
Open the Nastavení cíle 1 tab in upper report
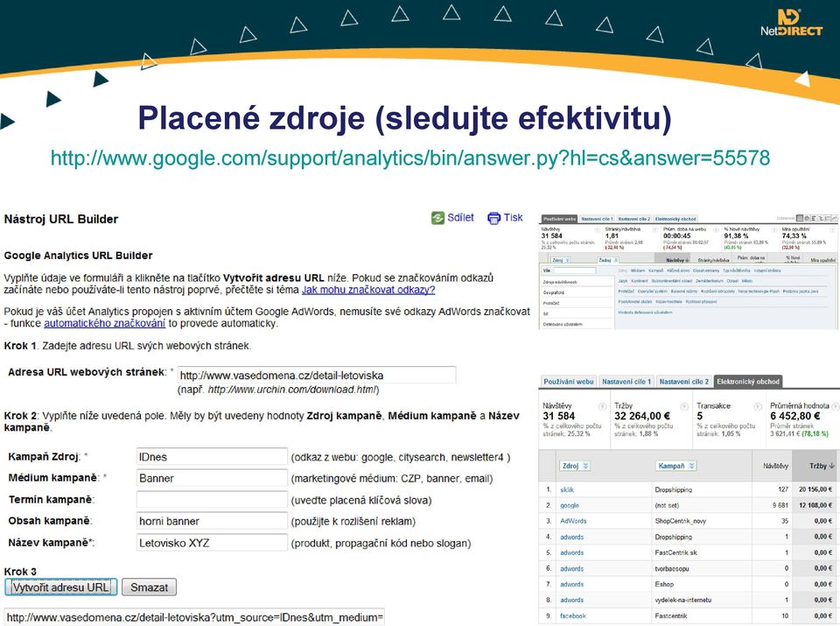click(x=597, y=219)
